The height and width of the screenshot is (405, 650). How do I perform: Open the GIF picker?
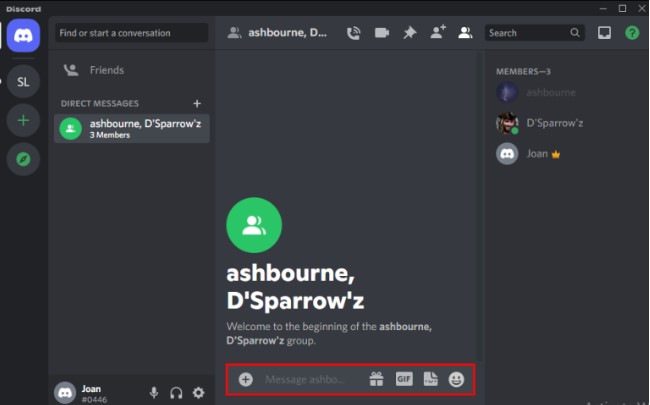[404, 379]
